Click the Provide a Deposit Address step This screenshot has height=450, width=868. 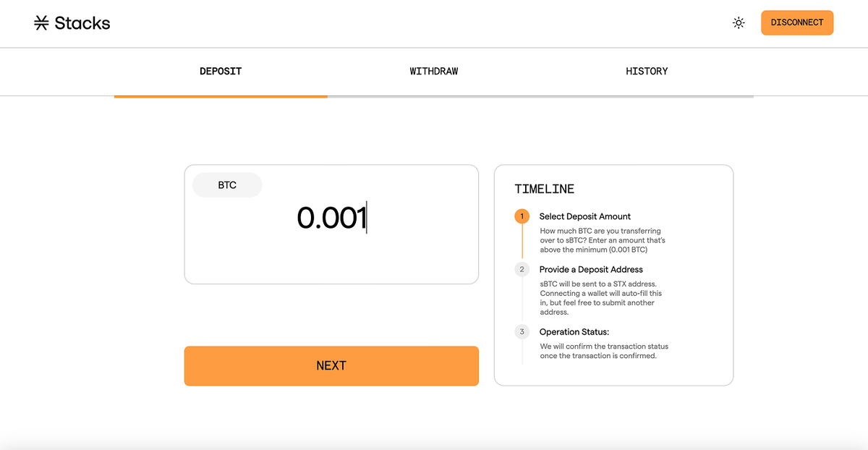tap(591, 269)
